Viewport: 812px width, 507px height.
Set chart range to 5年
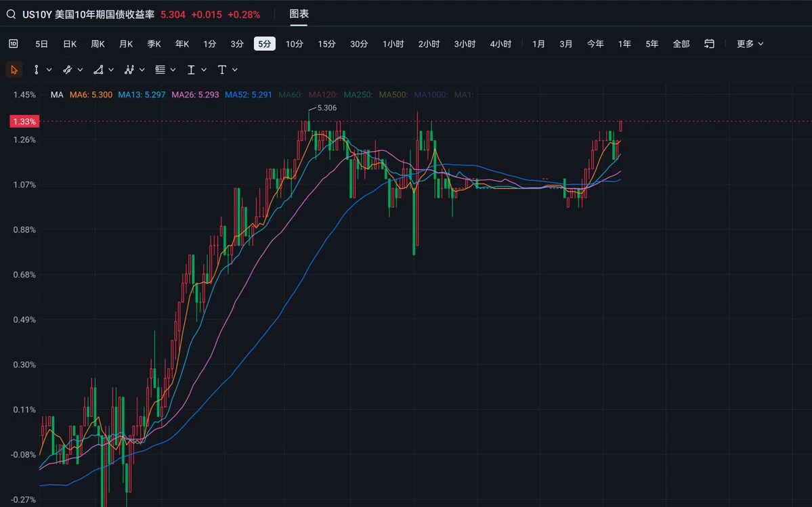(652, 44)
